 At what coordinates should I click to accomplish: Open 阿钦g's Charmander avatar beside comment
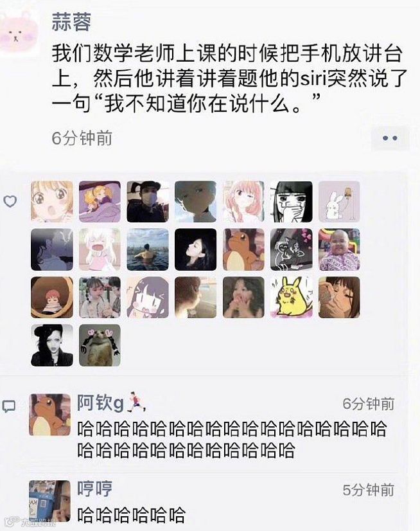[x=50, y=415]
